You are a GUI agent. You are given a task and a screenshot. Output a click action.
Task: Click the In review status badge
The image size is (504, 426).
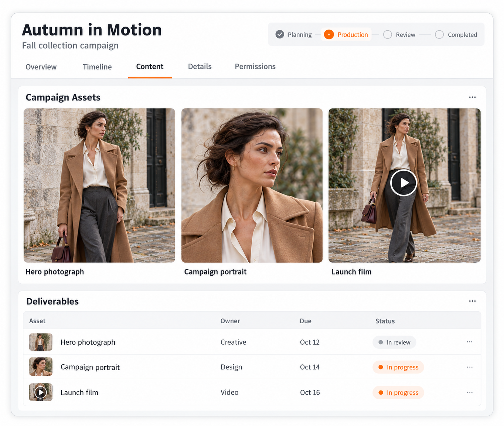coord(394,342)
